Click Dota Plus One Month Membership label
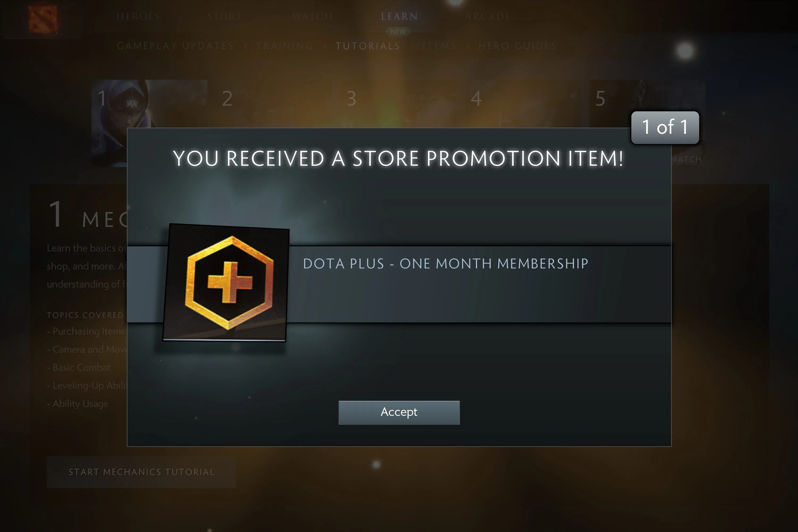The image size is (798, 532). click(x=446, y=264)
